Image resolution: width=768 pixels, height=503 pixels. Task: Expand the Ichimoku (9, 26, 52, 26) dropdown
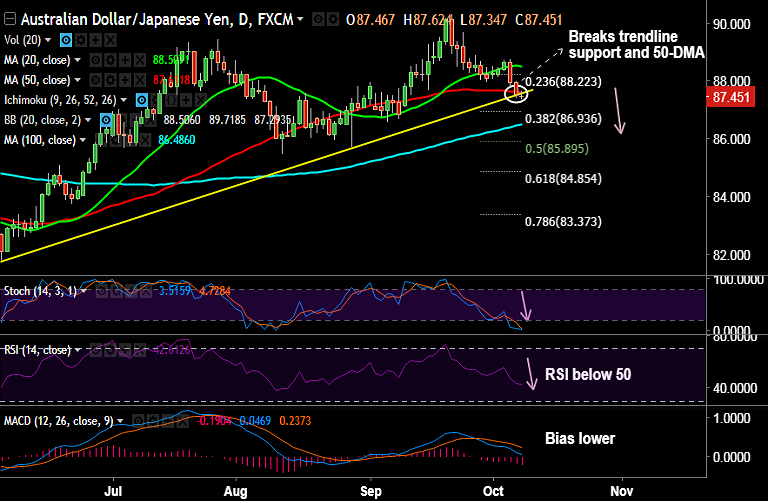tap(124, 100)
